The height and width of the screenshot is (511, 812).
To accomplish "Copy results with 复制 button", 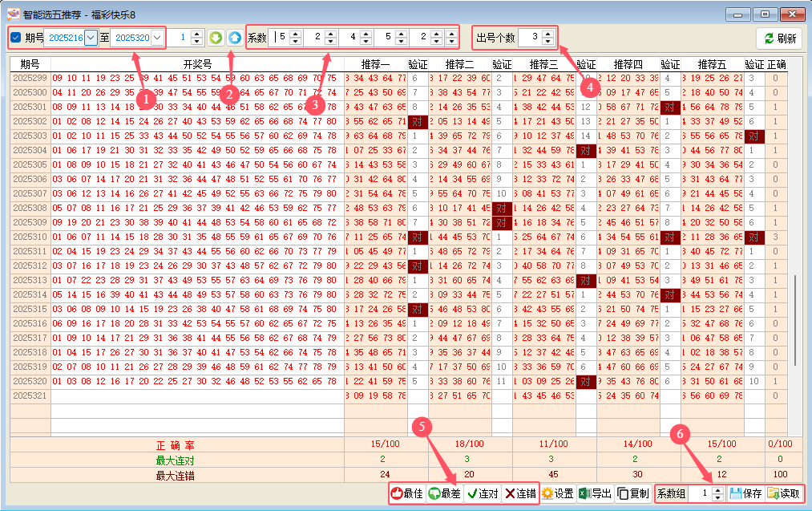I will [633, 494].
